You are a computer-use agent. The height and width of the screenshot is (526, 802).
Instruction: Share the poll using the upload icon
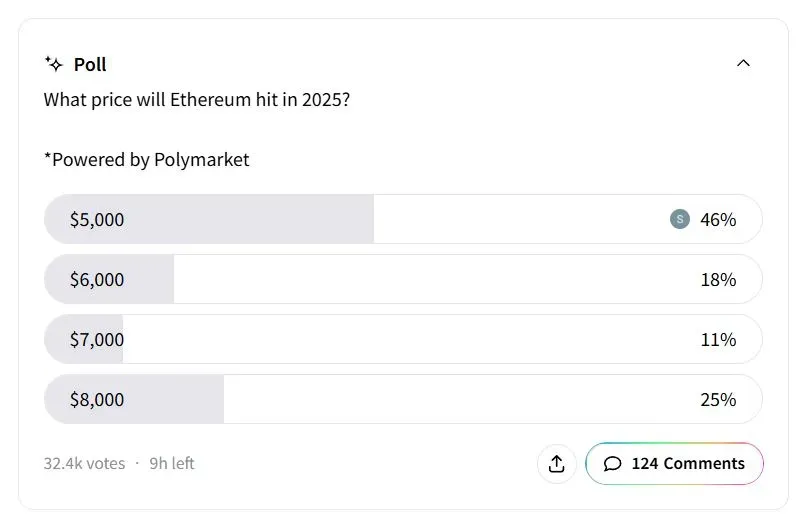pos(557,463)
